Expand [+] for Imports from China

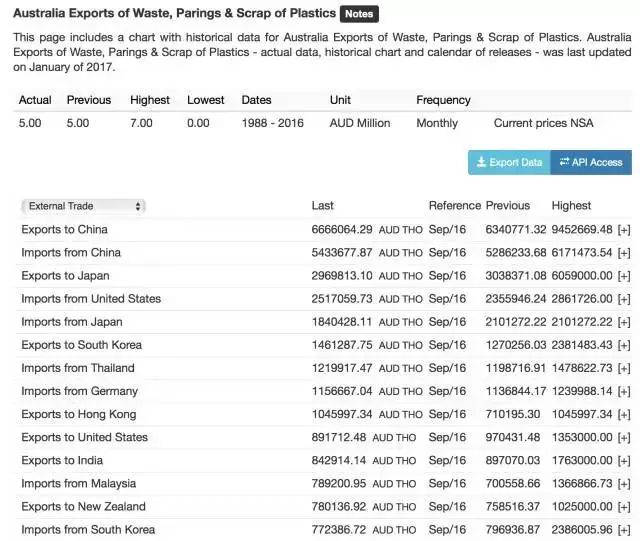(x=624, y=253)
